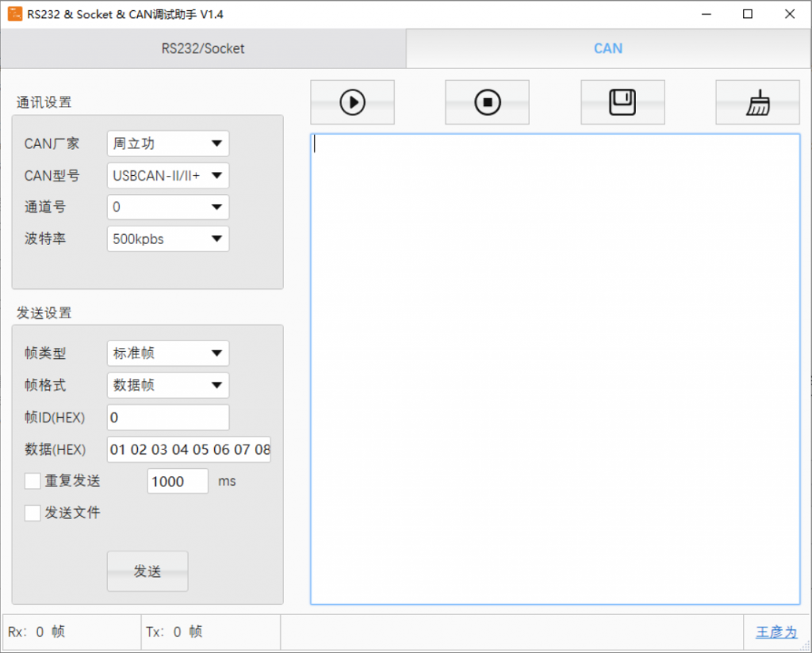The height and width of the screenshot is (653, 812).
Task: Switch to the RS232/Socket tab
Action: tap(203, 48)
